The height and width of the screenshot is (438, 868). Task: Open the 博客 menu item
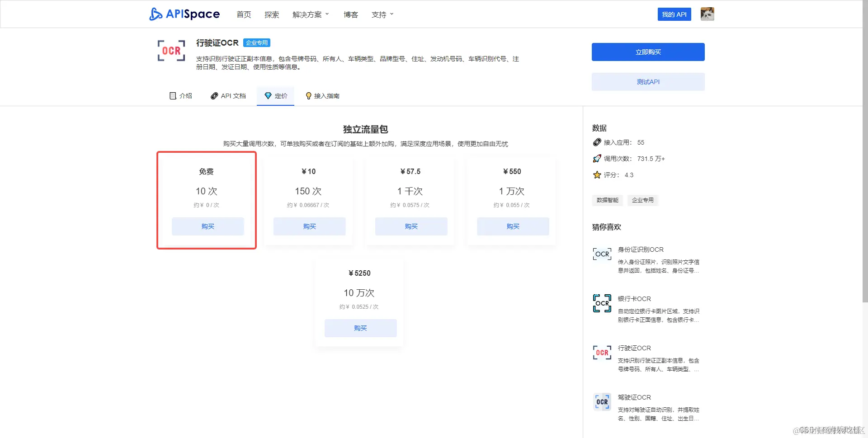pyautogui.click(x=351, y=14)
